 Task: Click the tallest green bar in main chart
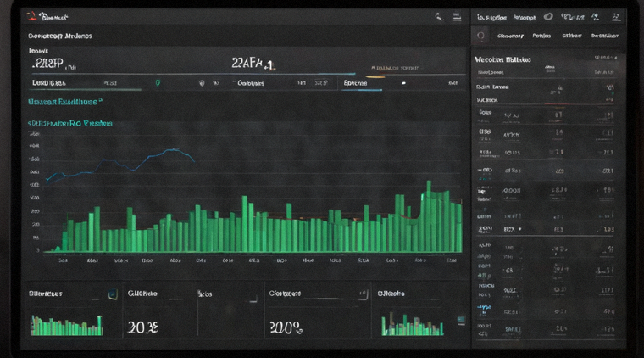pyautogui.click(x=429, y=216)
